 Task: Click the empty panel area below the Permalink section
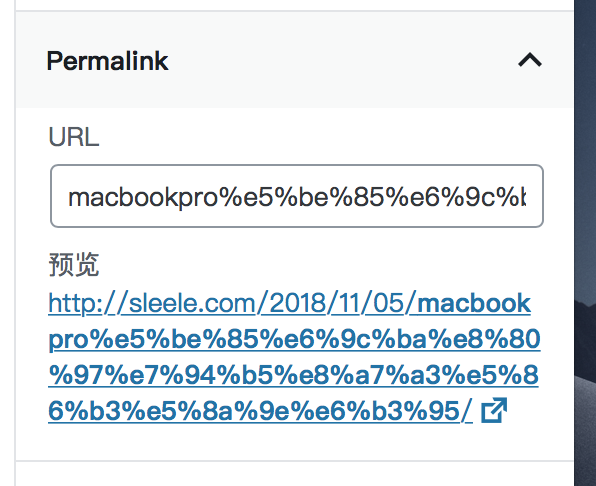click(295, 474)
